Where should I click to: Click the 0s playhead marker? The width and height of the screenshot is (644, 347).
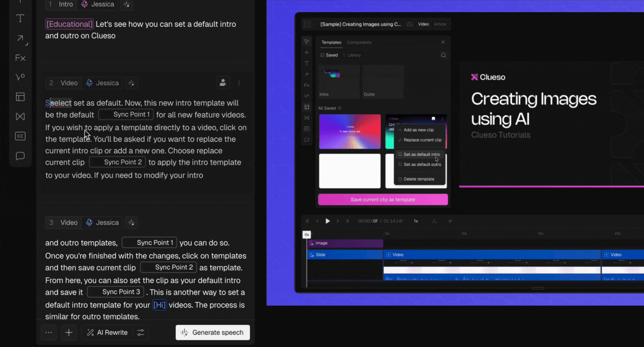point(306,235)
